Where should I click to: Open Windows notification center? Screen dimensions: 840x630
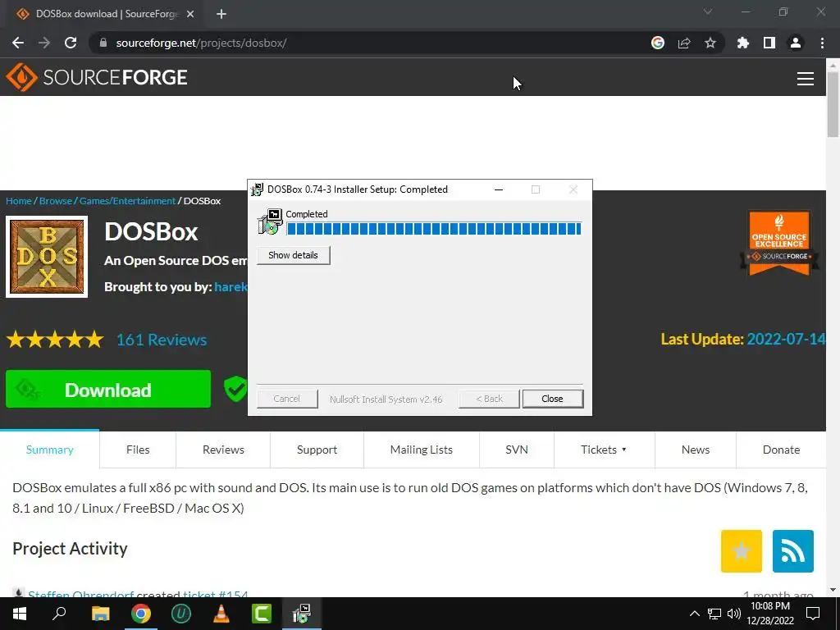(813, 614)
